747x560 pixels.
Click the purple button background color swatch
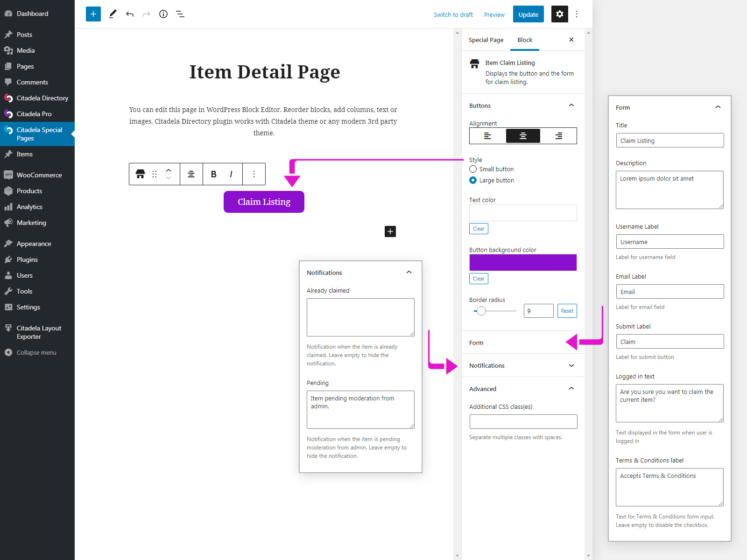523,262
